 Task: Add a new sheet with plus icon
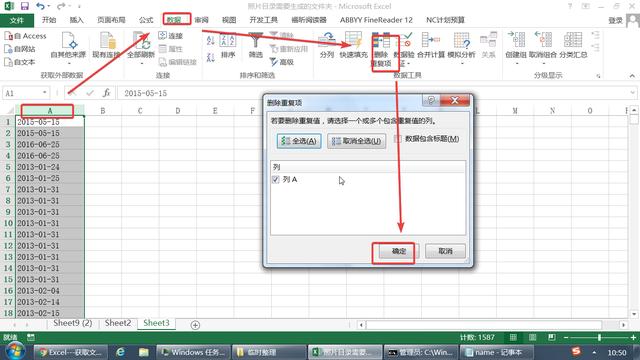[195, 325]
